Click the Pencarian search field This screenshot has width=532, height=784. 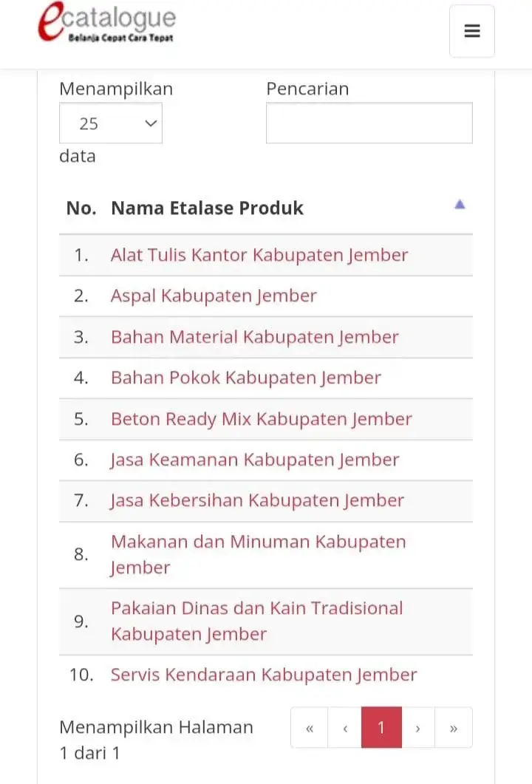(369, 123)
